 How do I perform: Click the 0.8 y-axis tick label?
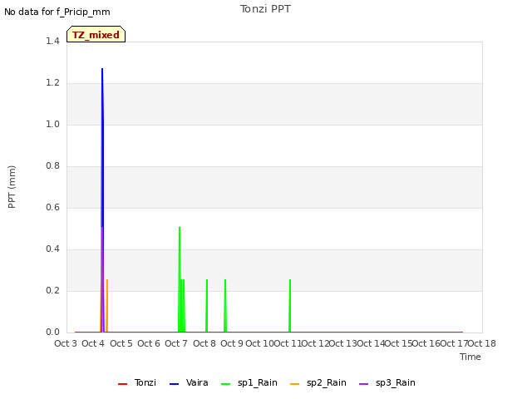(52, 166)
